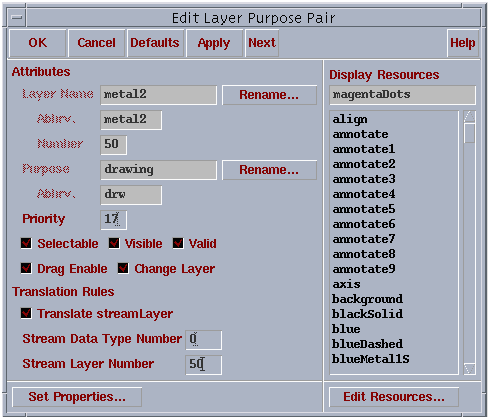Click the Priority input field
Screen dimensions: 490x417
click(x=113, y=220)
